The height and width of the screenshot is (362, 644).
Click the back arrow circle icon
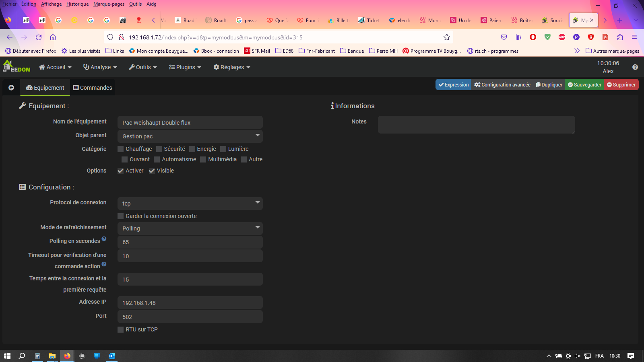11,88
